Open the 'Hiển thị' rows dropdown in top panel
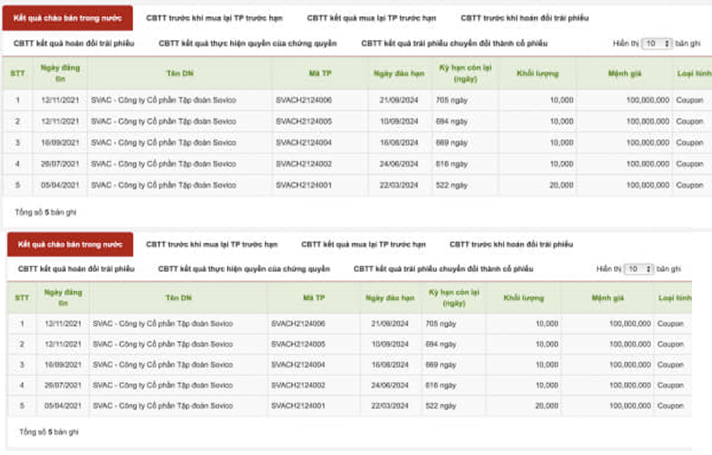 pyautogui.click(x=656, y=44)
